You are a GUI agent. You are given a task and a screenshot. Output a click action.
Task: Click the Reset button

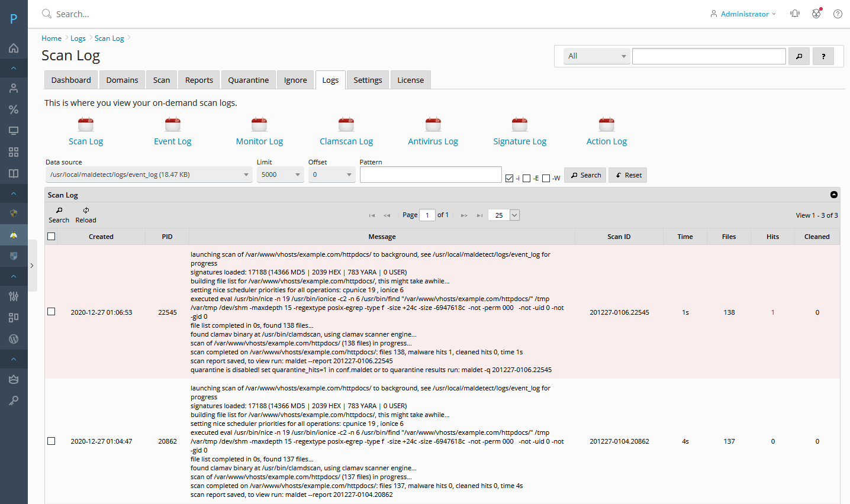pos(628,175)
